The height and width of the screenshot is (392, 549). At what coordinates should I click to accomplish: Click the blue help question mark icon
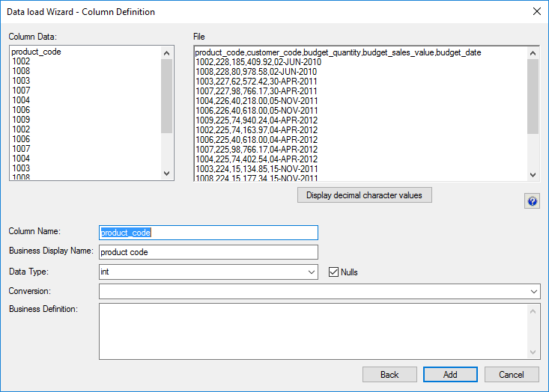pyautogui.click(x=533, y=202)
